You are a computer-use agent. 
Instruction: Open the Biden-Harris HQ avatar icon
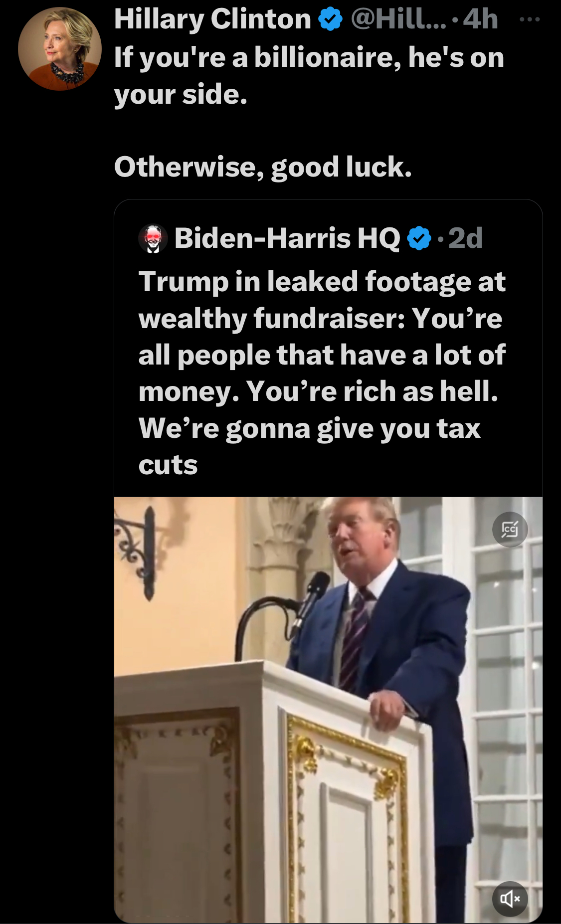pyautogui.click(x=153, y=238)
